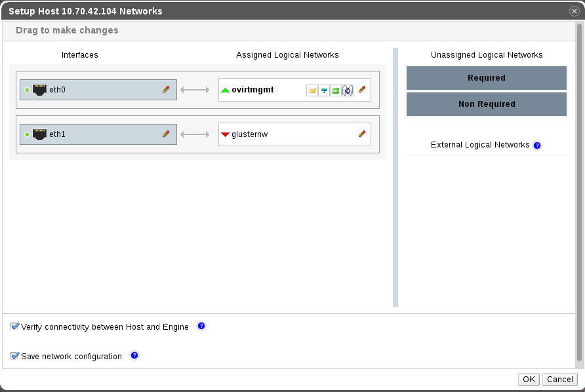Click the display network monitor icon on ovirtmgmt
This screenshot has width=585, height=392.
(324, 90)
